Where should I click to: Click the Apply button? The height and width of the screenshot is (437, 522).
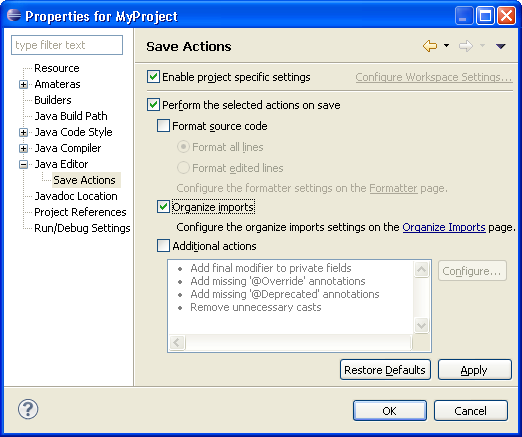[x=475, y=370]
